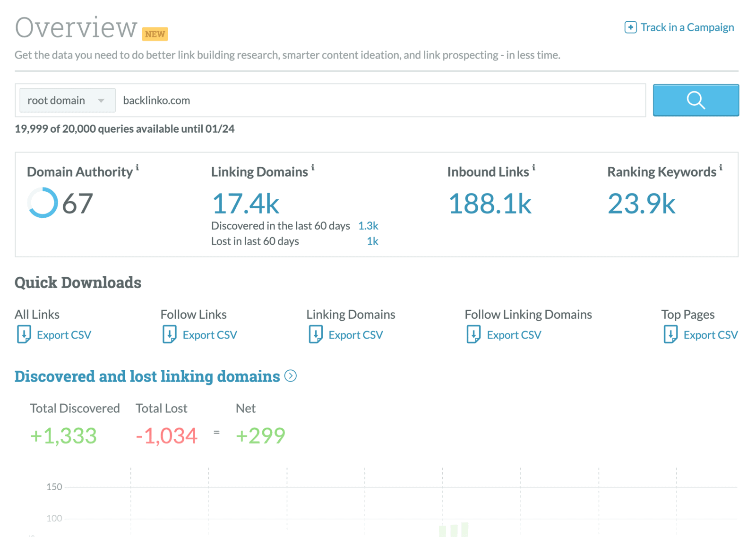Click the download icon under Follow Links
Screen dimensions: 756x537
pos(170,334)
